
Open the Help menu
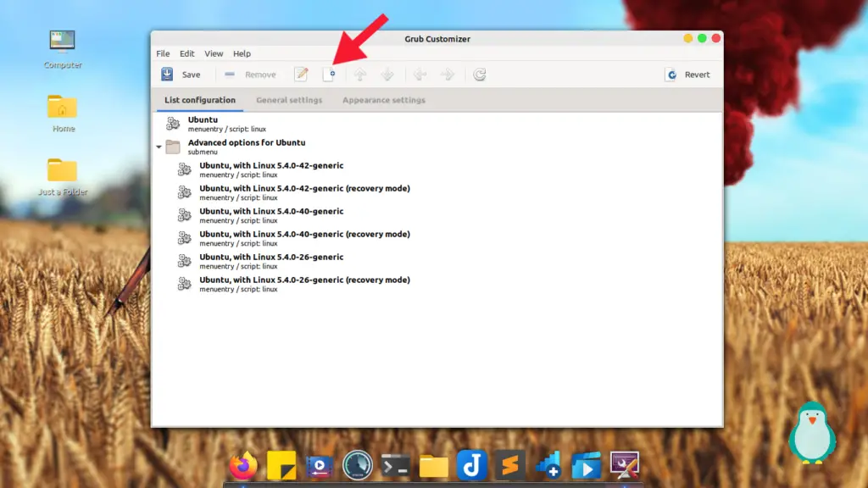(242, 53)
